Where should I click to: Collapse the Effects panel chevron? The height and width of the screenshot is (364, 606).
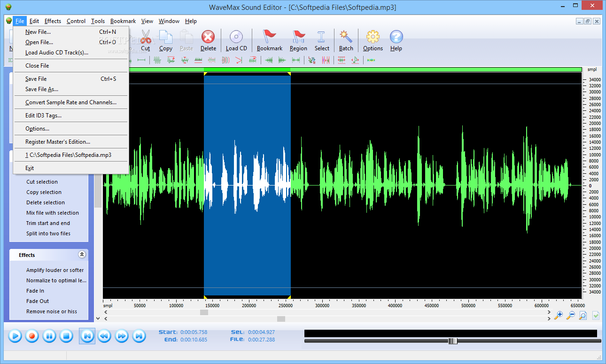(x=82, y=255)
